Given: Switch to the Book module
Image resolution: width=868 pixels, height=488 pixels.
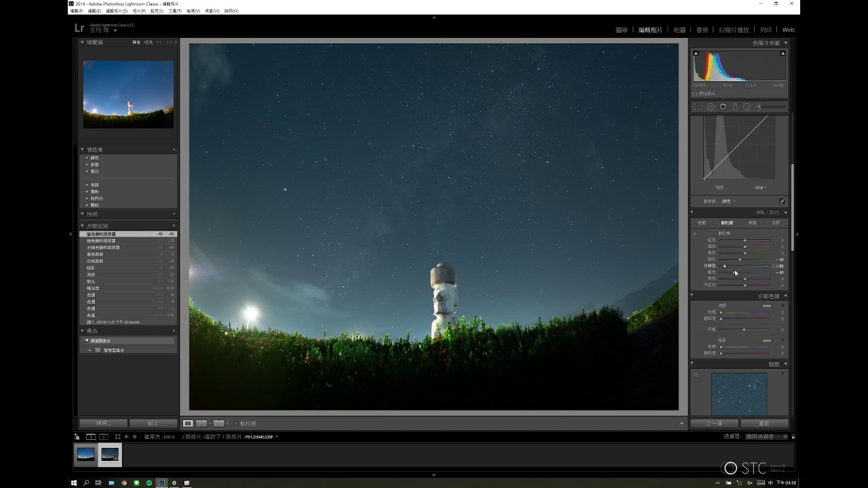Looking at the screenshot, I should point(702,30).
